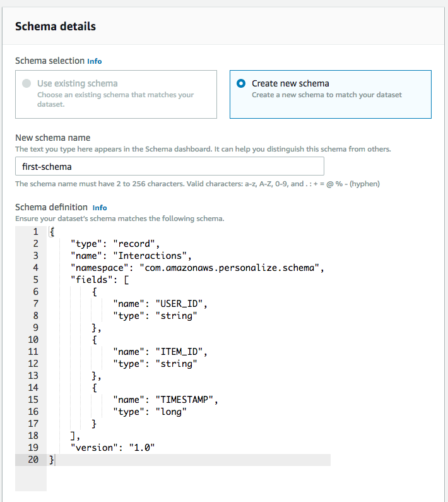448x502 pixels.
Task: Select the Create new schema radio button
Action: pos(241,83)
